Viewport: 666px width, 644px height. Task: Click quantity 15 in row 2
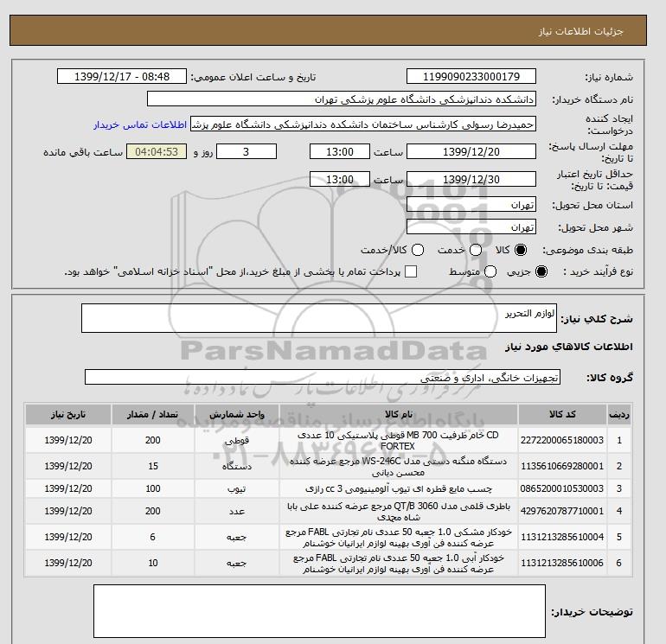click(153, 466)
